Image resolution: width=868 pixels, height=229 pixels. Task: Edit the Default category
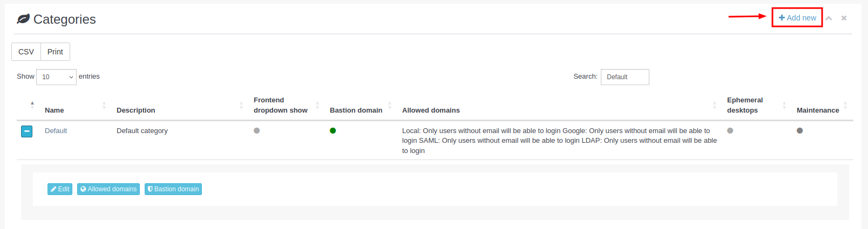[60, 189]
